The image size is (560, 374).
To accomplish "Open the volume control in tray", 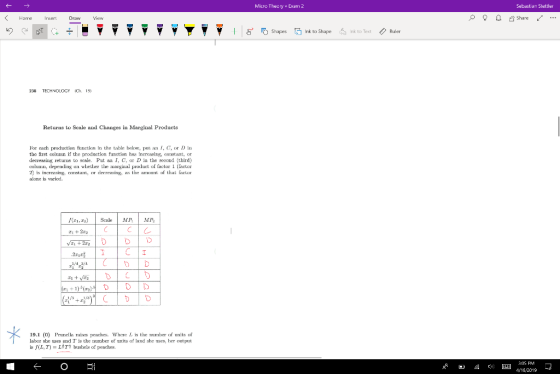I will 491,366.
